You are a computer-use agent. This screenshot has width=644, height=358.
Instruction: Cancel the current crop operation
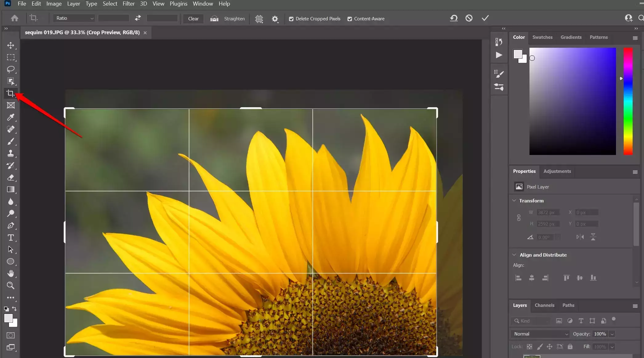pyautogui.click(x=469, y=18)
